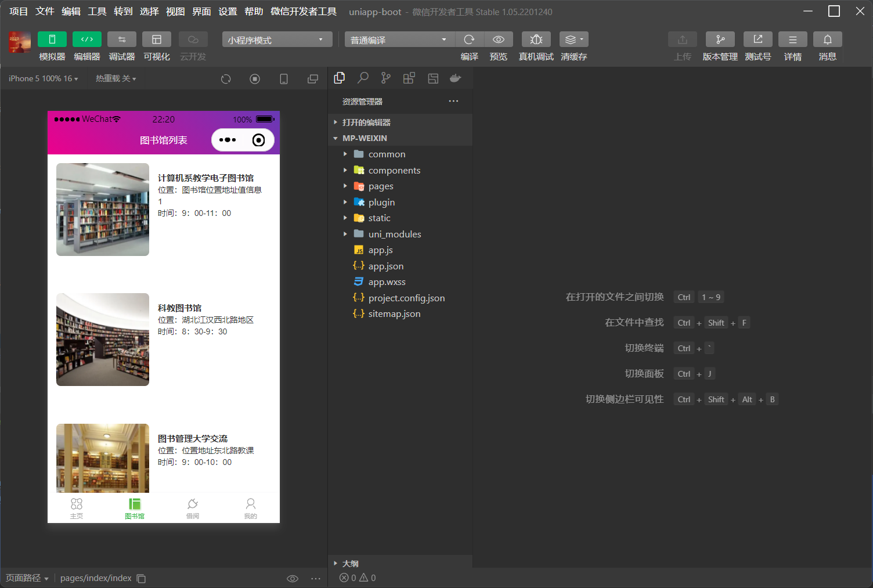Open the 热重载 hot reload dropdown
The image size is (873, 588).
(x=116, y=78)
